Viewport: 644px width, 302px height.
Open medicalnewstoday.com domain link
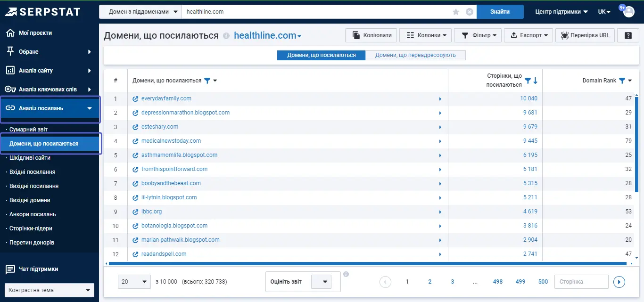coord(171,141)
